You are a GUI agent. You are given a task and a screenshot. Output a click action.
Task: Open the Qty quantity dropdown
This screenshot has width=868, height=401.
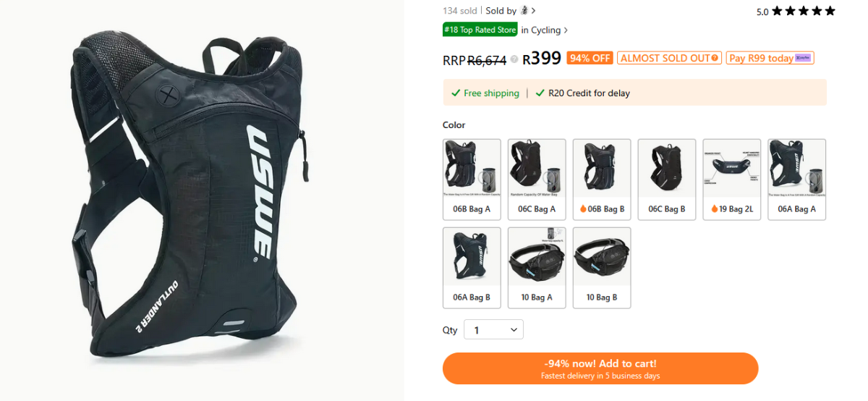tap(493, 330)
